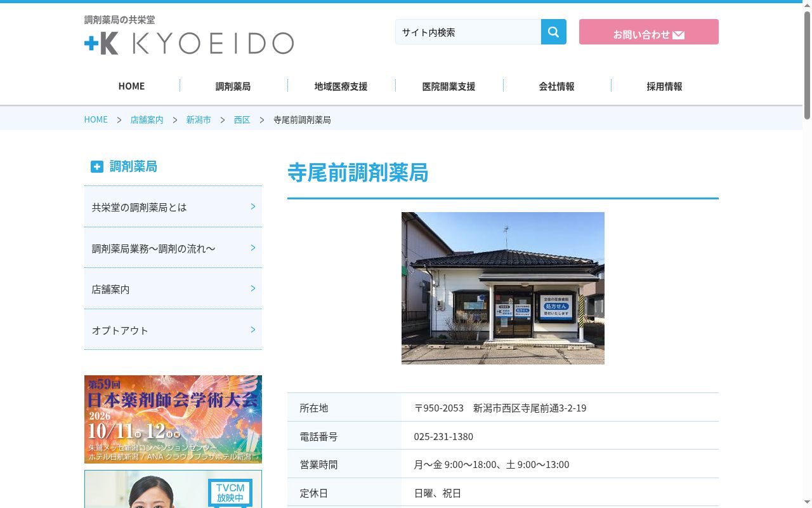Click the closed days value 日曜、祝日

(438, 493)
